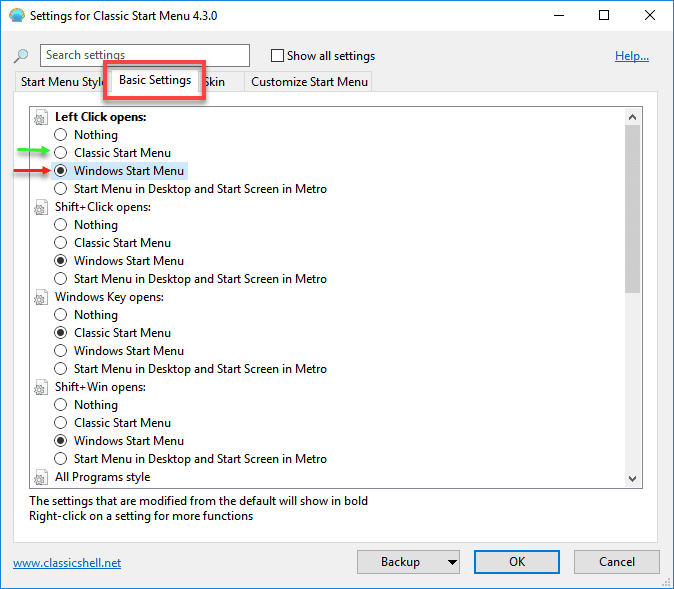
Task: Switch to the Start Menu Style tab
Action: pos(60,82)
